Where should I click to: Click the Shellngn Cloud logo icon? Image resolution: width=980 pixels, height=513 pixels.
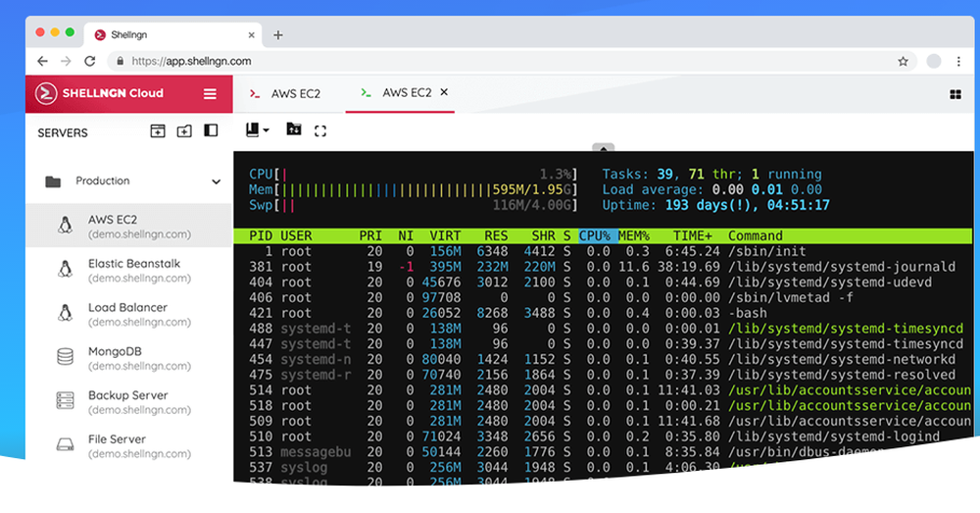coord(46,93)
